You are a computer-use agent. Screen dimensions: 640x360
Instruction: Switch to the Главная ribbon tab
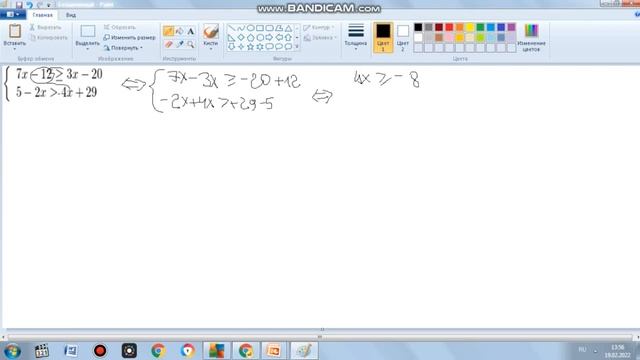42,15
